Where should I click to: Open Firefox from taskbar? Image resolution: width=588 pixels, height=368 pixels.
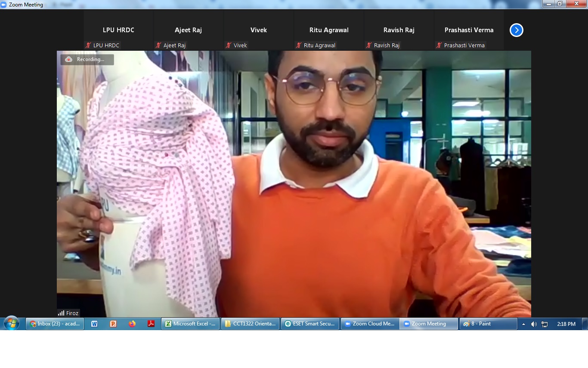[x=132, y=324]
